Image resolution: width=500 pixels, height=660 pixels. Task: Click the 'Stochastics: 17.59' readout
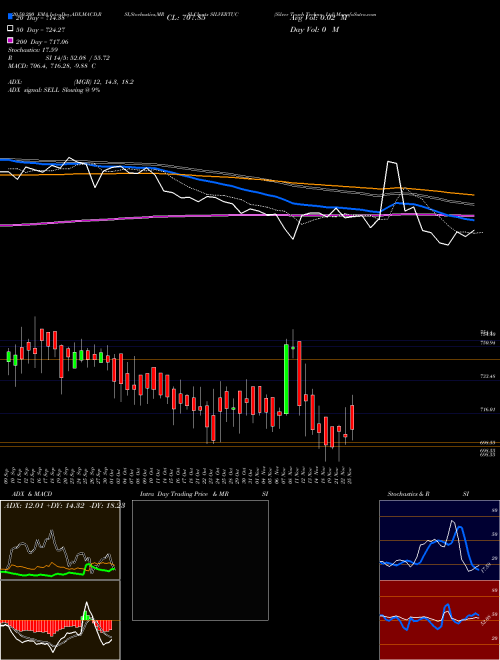(x=33, y=50)
